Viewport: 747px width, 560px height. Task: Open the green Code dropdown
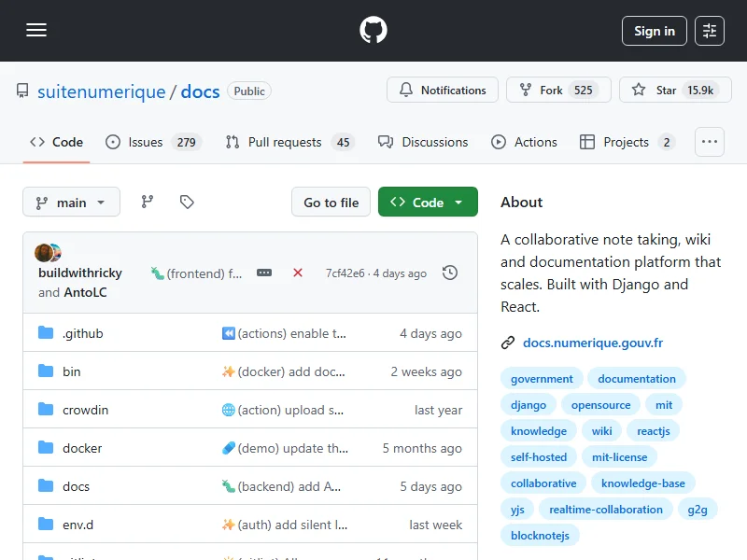pos(428,203)
